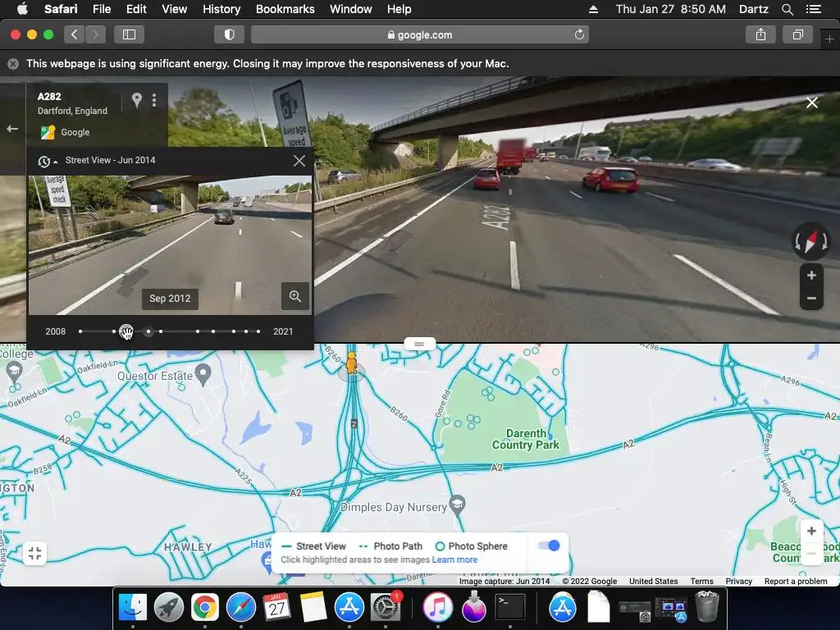Open the Window menu
Image resolution: width=840 pixels, height=630 pixels.
[351, 9]
